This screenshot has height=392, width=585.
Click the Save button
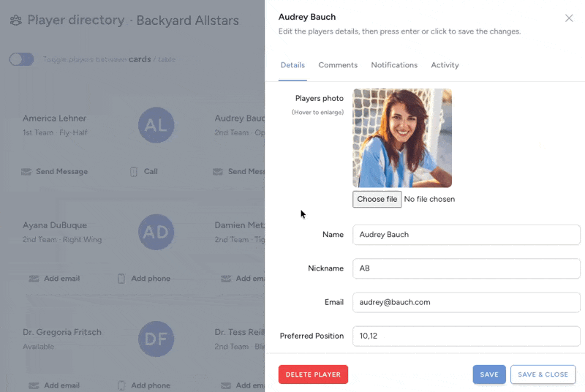click(x=489, y=374)
